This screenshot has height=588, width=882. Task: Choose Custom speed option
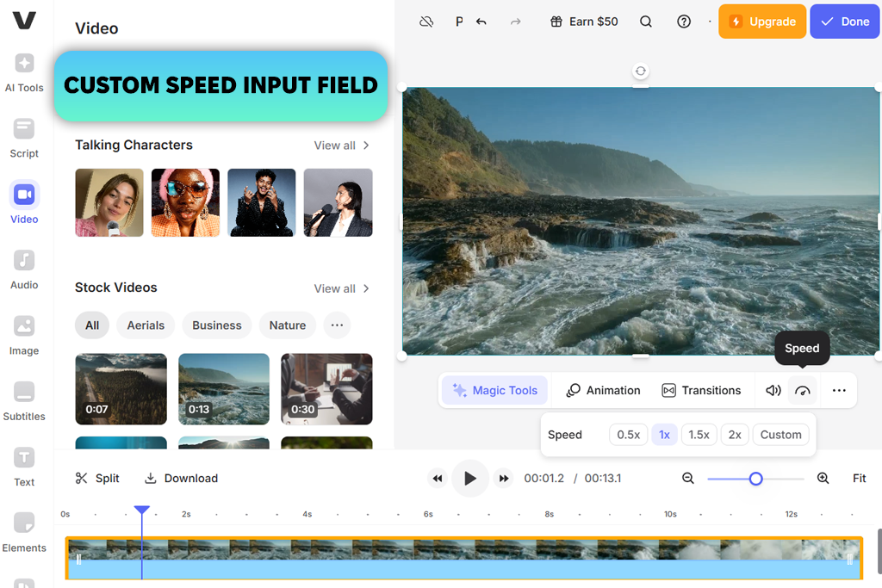point(780,435)
